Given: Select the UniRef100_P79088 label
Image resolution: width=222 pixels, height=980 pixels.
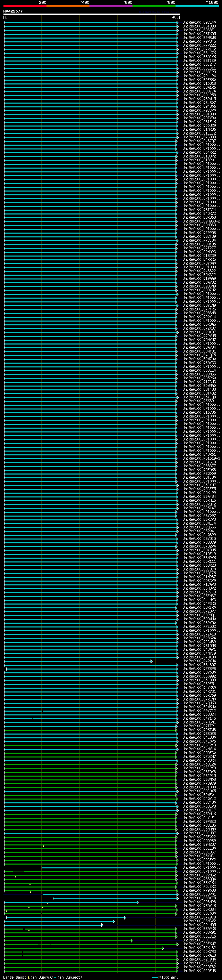Looking at the screenshot, I should click(199, 891).
